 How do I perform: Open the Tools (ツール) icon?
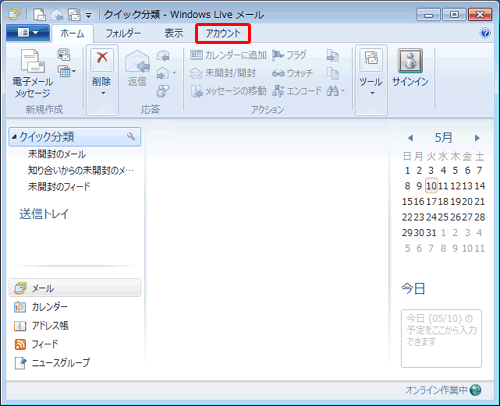[x=371, y=59]
